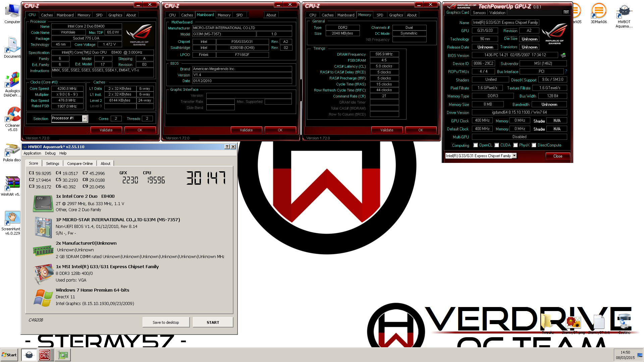Open Stermy57.png image file on desktop

[x=573, y=324]
